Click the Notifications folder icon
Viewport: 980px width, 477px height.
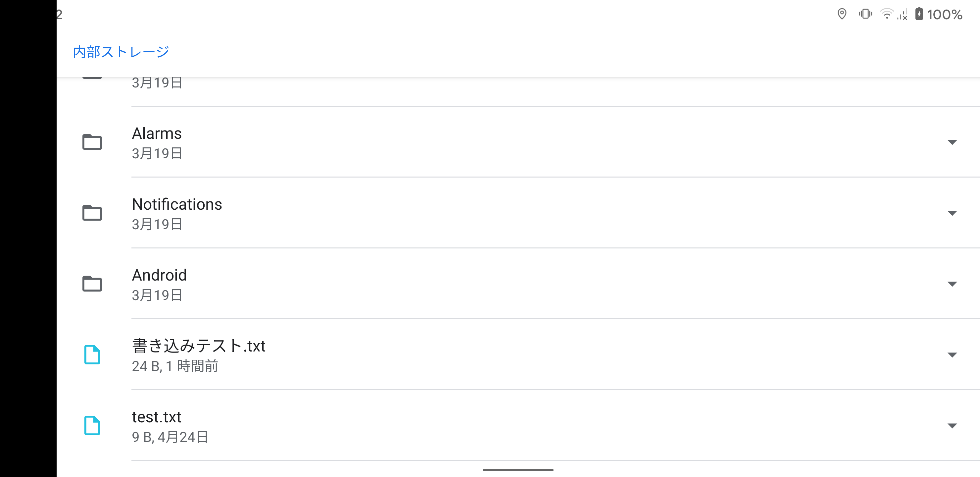coord(92,213)
